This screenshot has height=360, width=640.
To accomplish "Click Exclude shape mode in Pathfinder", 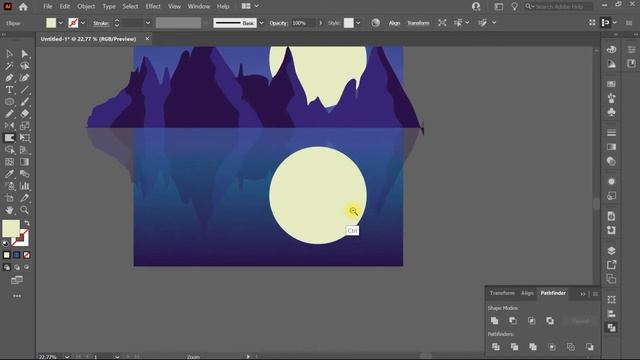I will coord(550,321).
